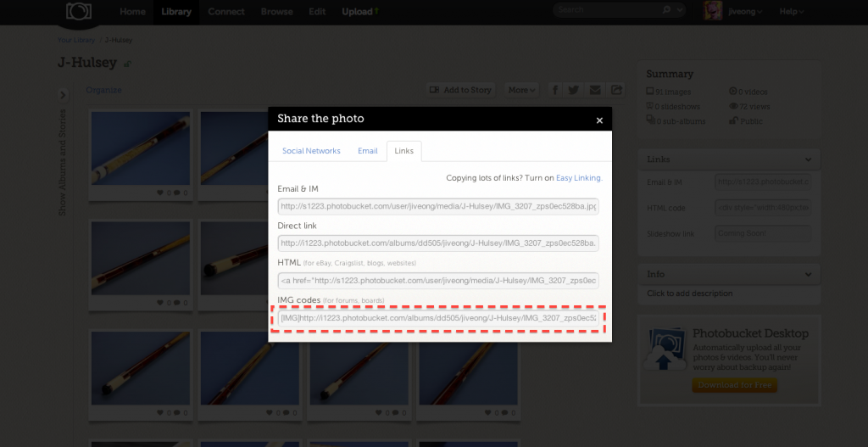Select the Links tab

404,151
